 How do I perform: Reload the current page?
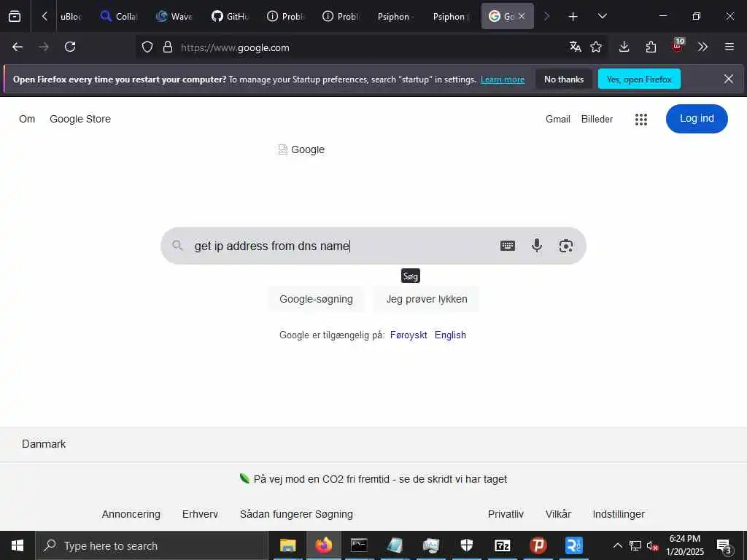point(70,47)
